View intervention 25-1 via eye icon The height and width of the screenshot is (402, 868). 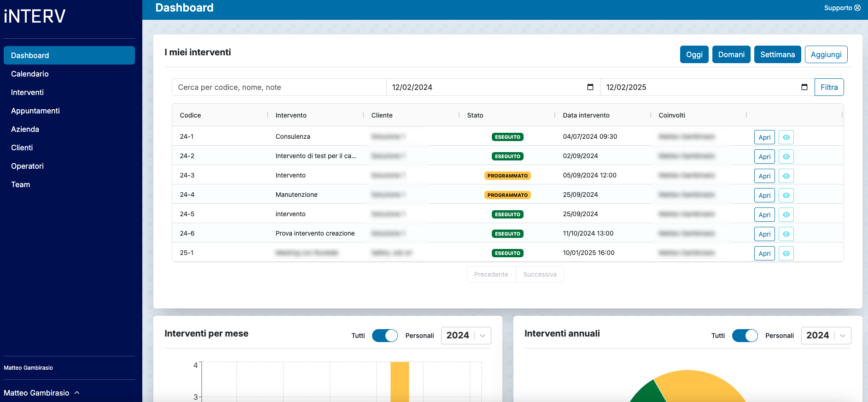point(786,254)
